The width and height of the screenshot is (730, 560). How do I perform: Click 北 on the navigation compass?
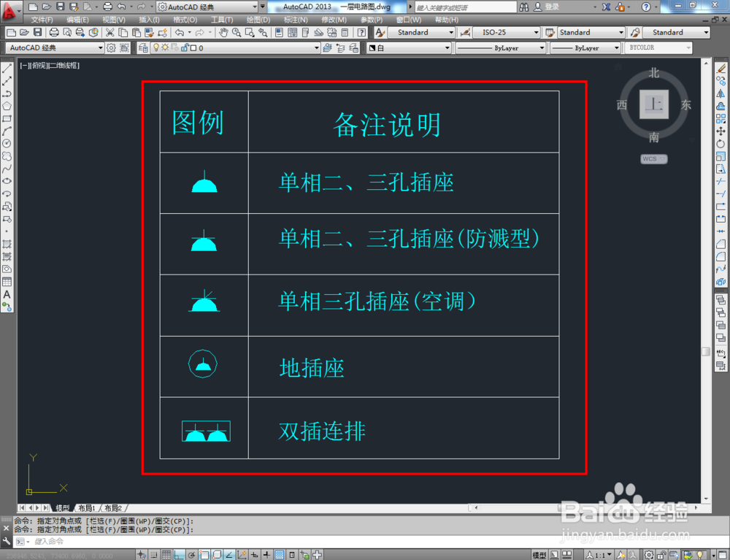tap(654, 74)
